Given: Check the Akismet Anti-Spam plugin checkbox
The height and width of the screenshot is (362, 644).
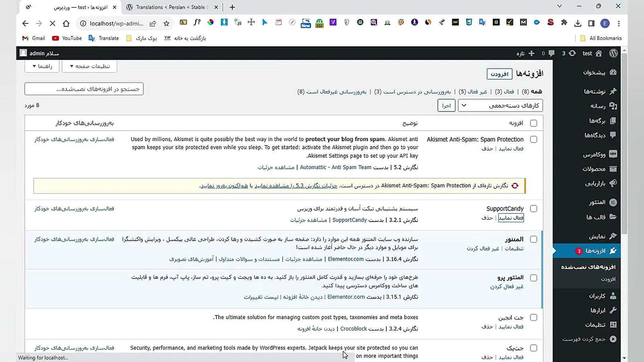Looking at the screenshot, I should 533,139.
